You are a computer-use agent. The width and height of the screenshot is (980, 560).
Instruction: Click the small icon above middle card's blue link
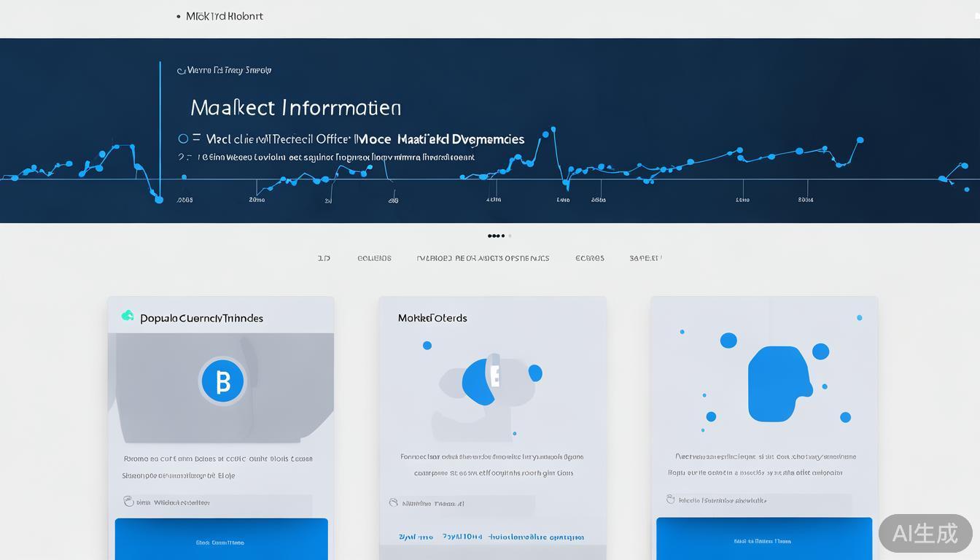tap(394, 502)
